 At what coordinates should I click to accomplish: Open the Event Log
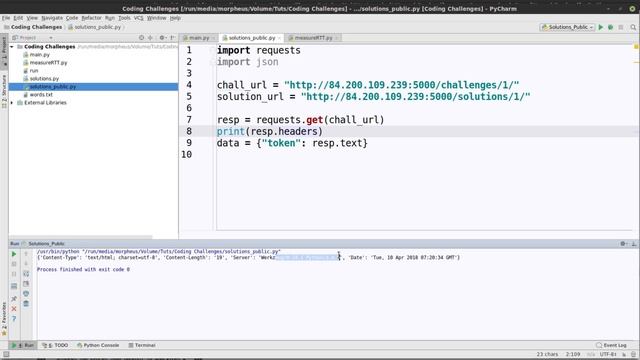click(x=611, y=345)
